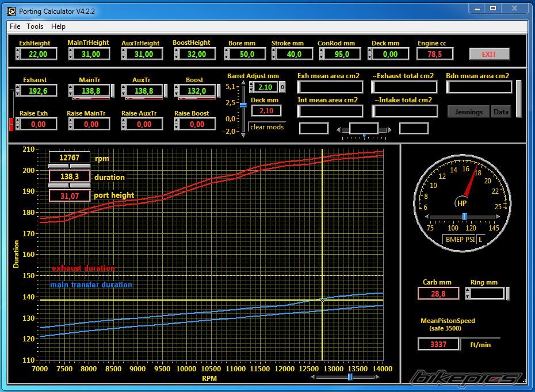Screen dimensions: 535x392
Task: Click the Barrel Adjust value field 2,10
Action: [x=265, y=87]
